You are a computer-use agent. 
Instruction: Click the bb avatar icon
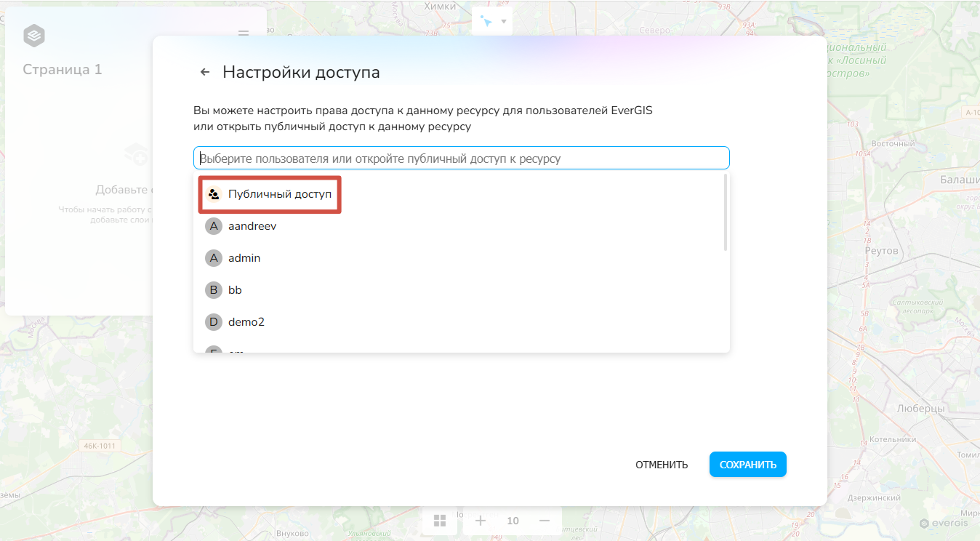[x=214, y=290]
